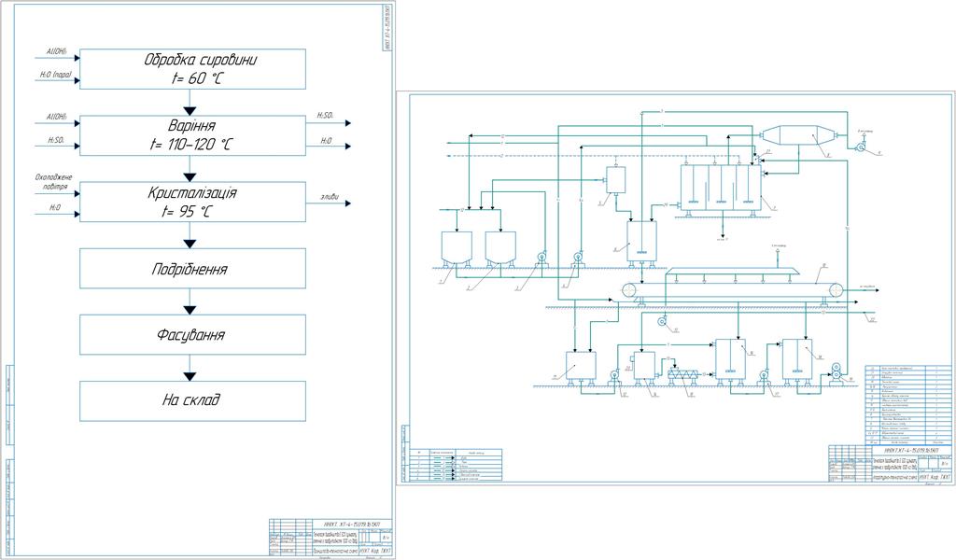The height and width of the screenshot is (560, 956).
Task: Select the rotary drum in the equipment scheme
Action: click(799, 136)
